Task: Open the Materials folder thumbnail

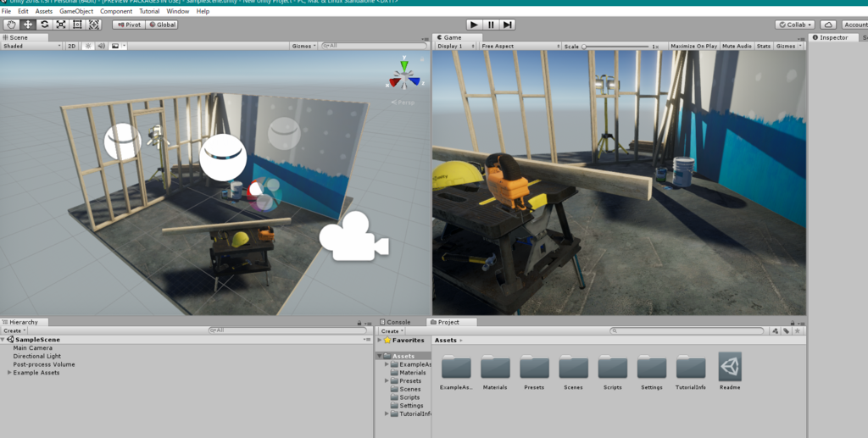Action: (495, 367)
